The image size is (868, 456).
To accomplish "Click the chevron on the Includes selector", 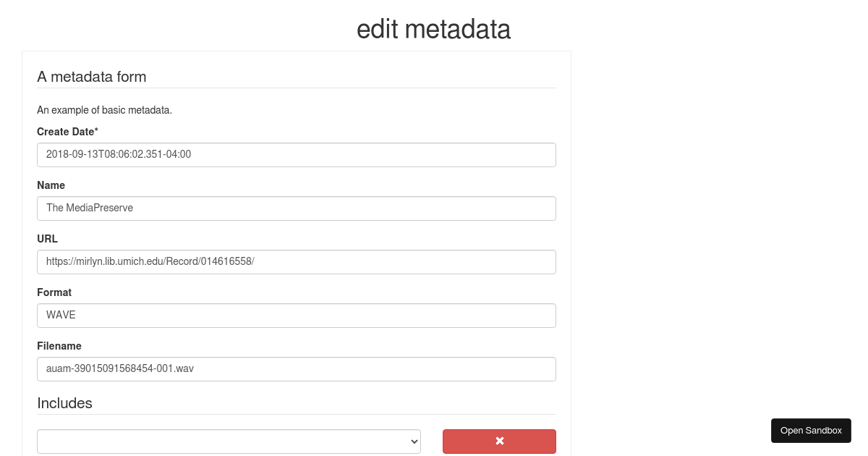I will [x=413, y=441].
